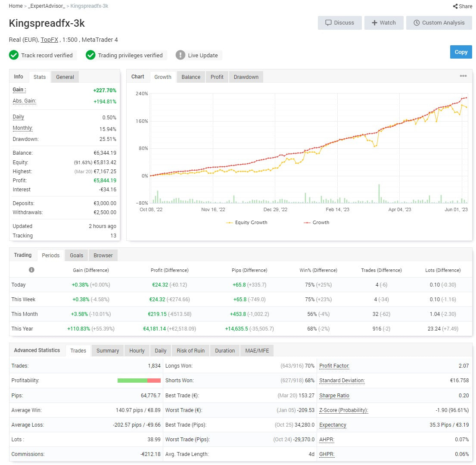Open the chart options ellipsis menu
The image size is (476, 465).
[463, 76]
